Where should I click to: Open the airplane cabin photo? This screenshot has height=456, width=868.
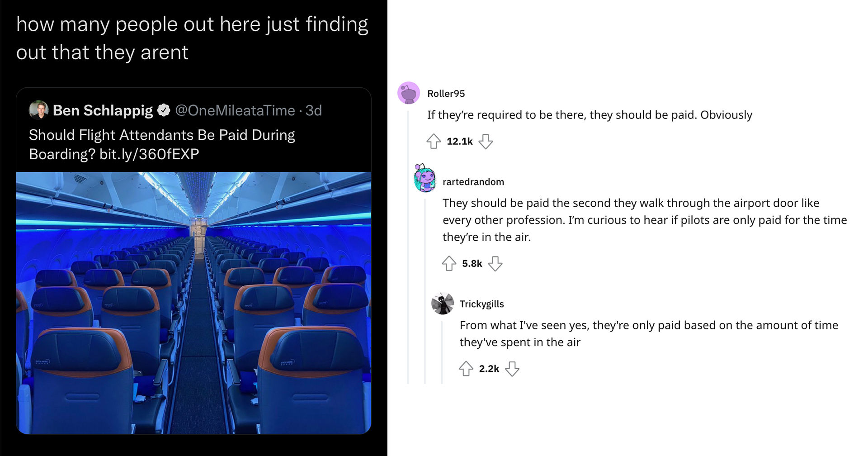point(193,302)
